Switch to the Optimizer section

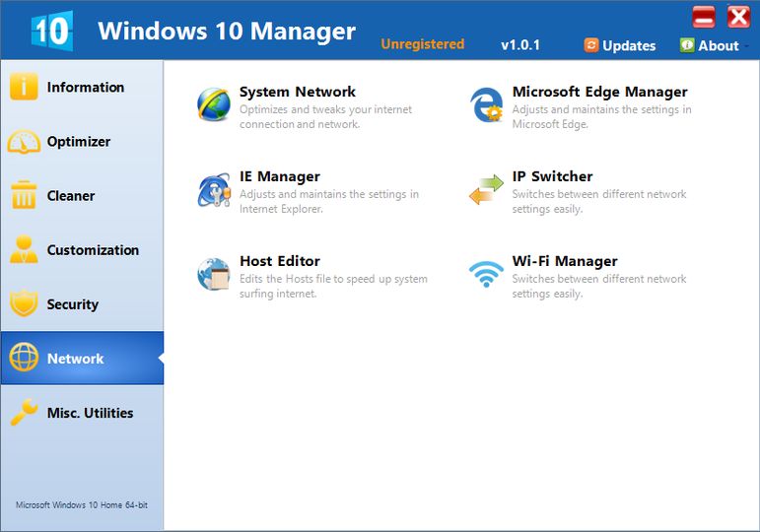tap(82, 142)
